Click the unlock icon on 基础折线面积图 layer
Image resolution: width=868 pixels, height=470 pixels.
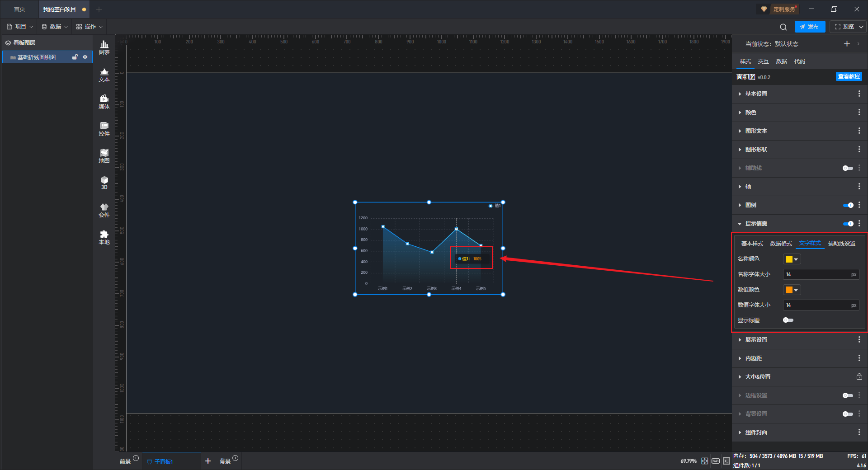coord(75,57)
